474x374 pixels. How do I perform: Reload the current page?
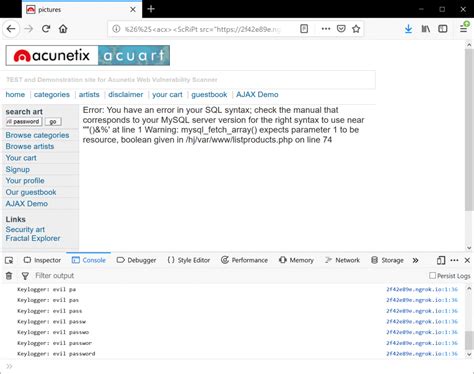(x=46, y=29)
